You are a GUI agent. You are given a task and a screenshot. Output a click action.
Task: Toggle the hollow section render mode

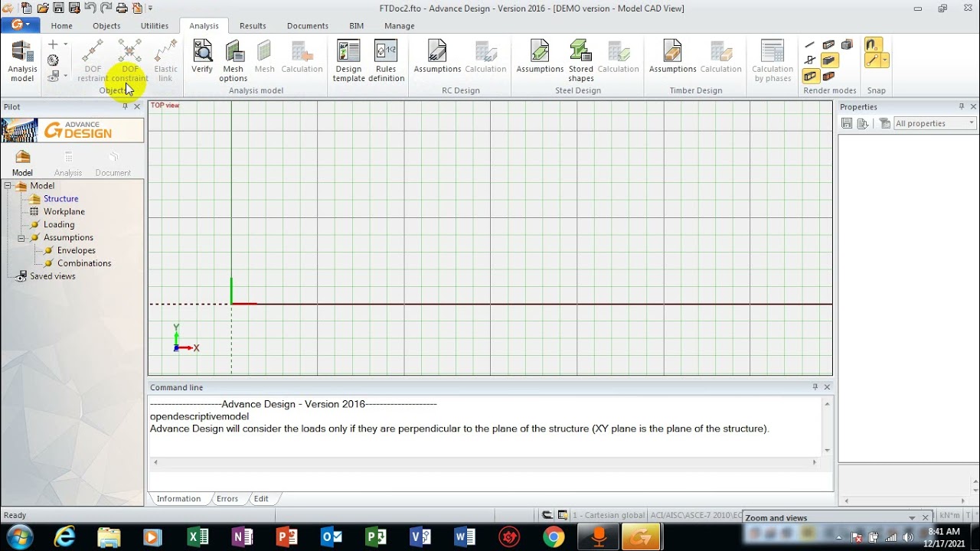pos(828,44)
